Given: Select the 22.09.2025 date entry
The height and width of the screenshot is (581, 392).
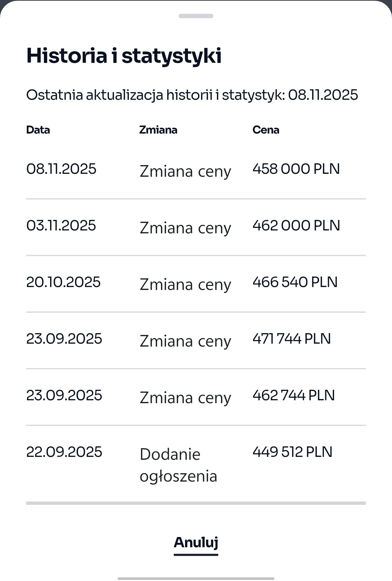Looking at the screenshot, I should 64,452.
